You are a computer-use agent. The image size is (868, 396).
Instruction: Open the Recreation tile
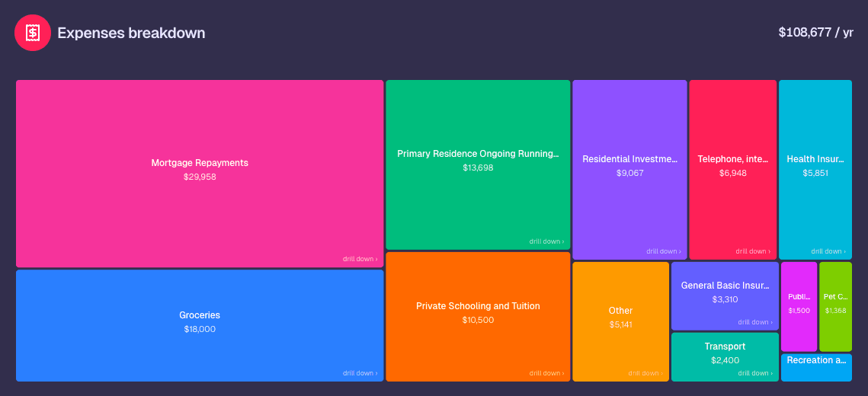tap(816, 367)
